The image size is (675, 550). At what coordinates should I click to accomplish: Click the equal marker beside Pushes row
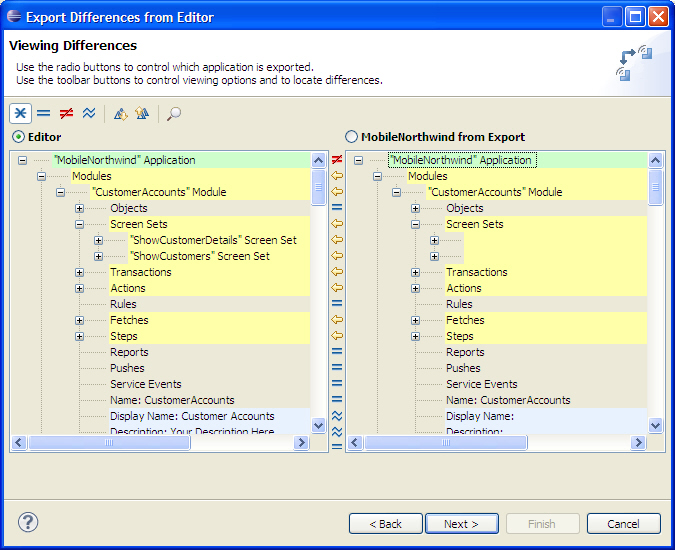pos(337,368)
